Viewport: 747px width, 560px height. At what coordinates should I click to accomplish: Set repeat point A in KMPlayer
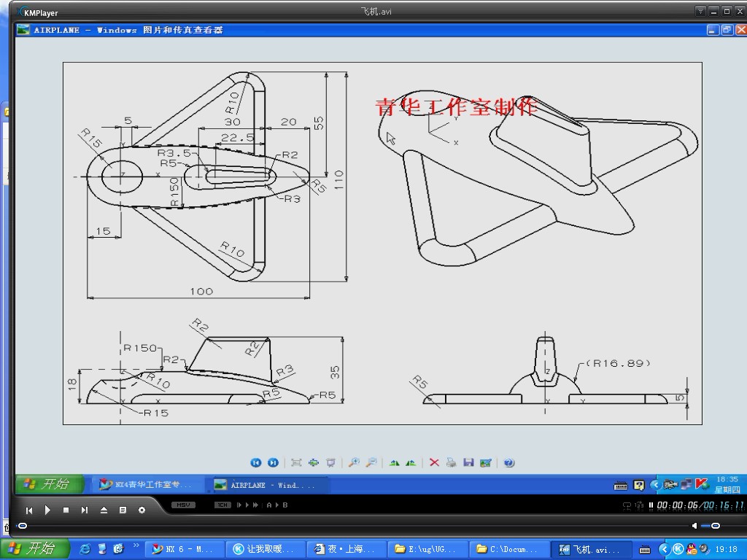[x=269, y=505]
